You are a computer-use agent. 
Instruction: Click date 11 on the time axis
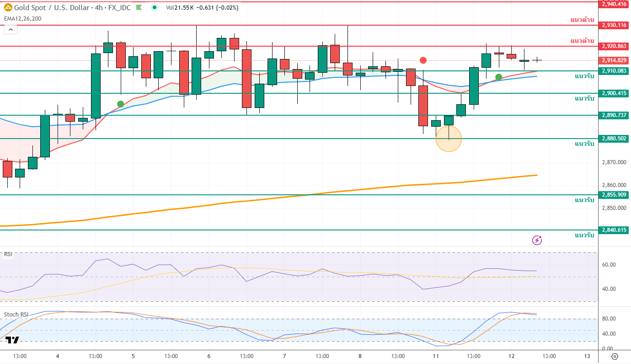(436, 356)
